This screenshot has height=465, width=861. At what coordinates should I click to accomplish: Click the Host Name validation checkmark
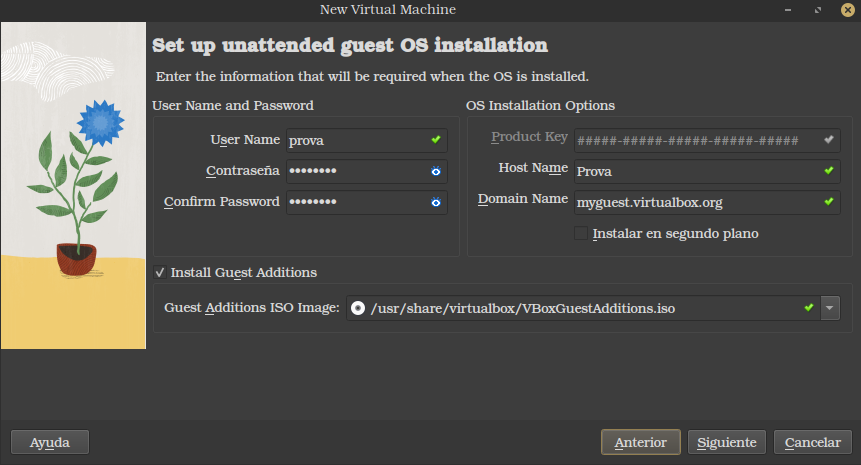pyautogui.click(x=828, y=171)
